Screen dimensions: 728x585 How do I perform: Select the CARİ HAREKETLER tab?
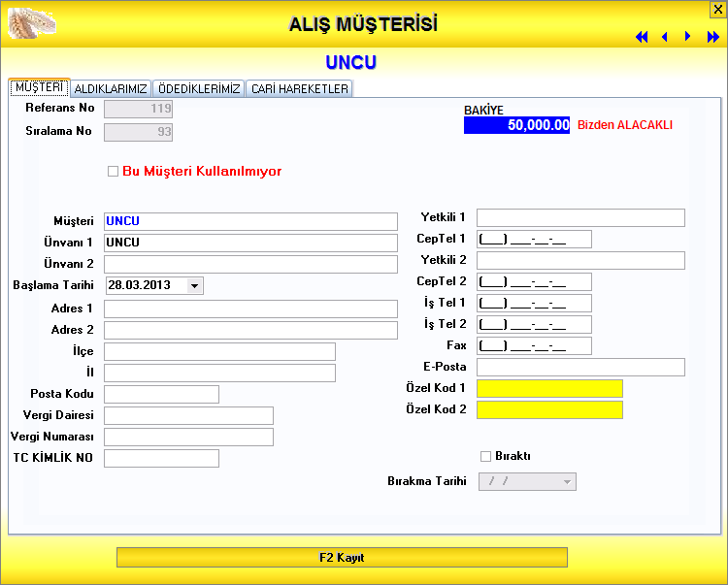[299, 88]
